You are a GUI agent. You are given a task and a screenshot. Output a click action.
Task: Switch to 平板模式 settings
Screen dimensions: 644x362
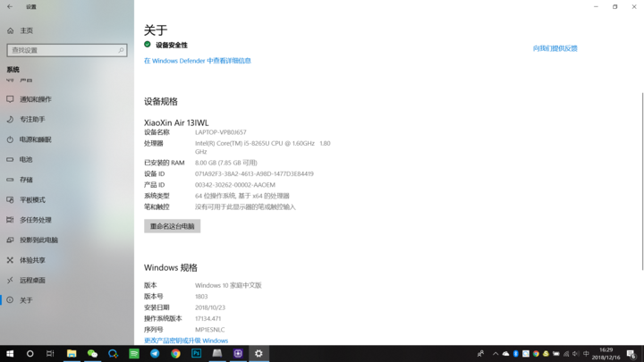[x=32, y=200]
